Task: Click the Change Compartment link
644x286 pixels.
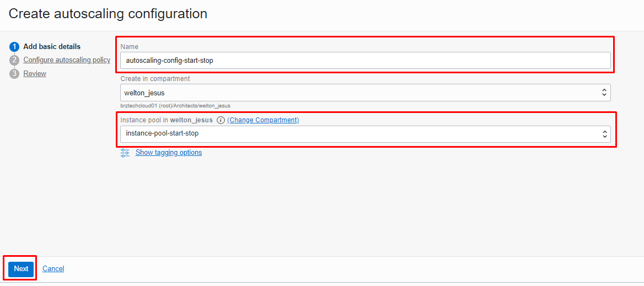Action: click(x=263, y=120)
